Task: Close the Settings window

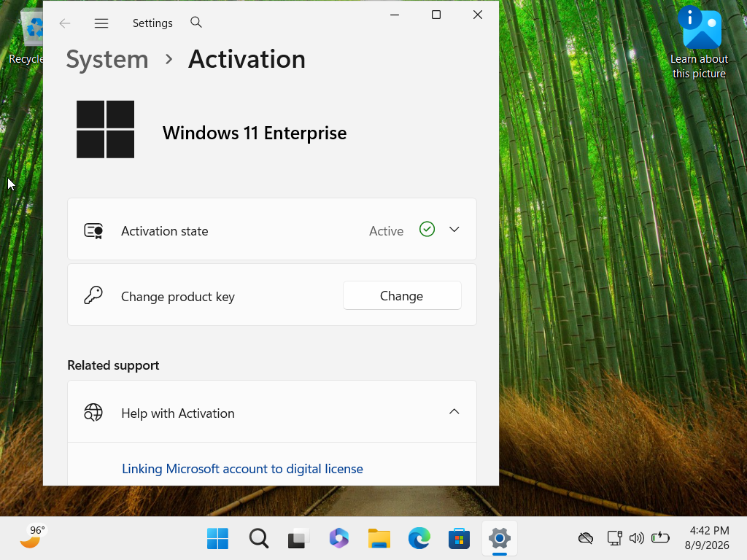Action: [x=478, y=15]
